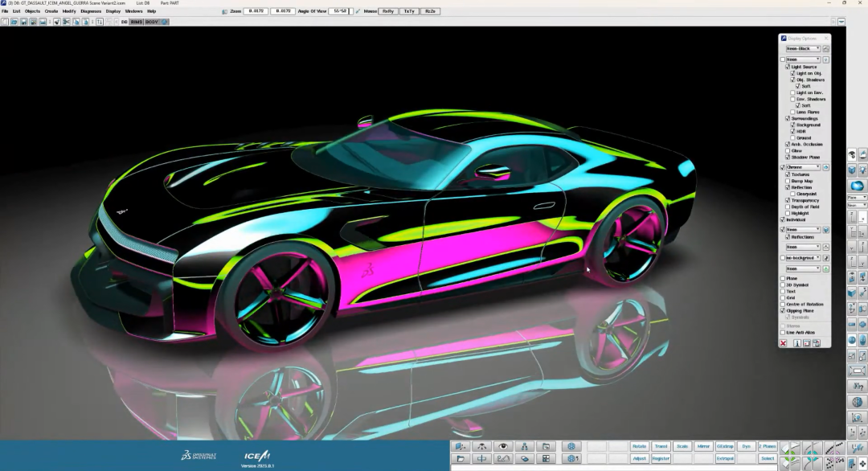
Task: Select the BODY list tab
Action: point(151,22)
